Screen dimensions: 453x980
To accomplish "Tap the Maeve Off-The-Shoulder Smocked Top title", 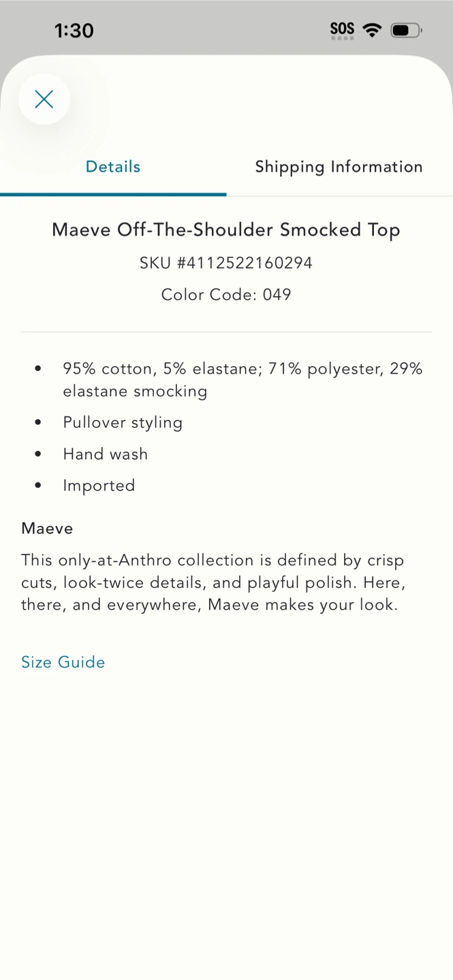I will click(226, 230).
